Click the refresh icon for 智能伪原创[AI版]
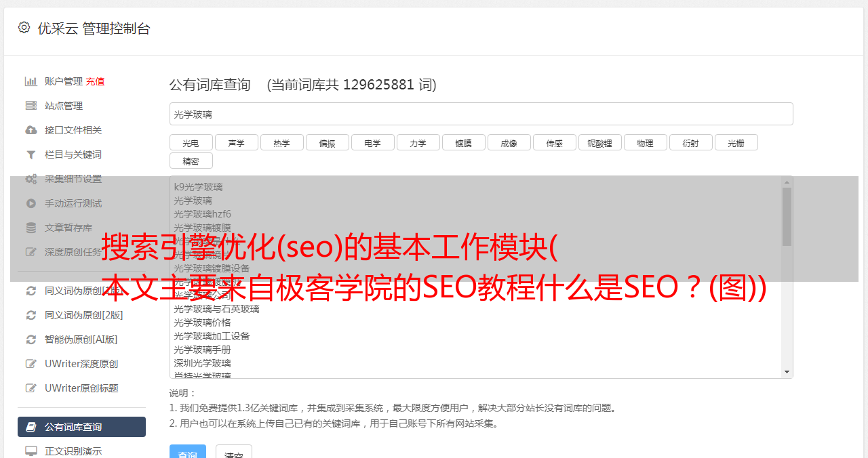This screenshot has height=458, width=868. pyautogui.click(x=31, y=339)
